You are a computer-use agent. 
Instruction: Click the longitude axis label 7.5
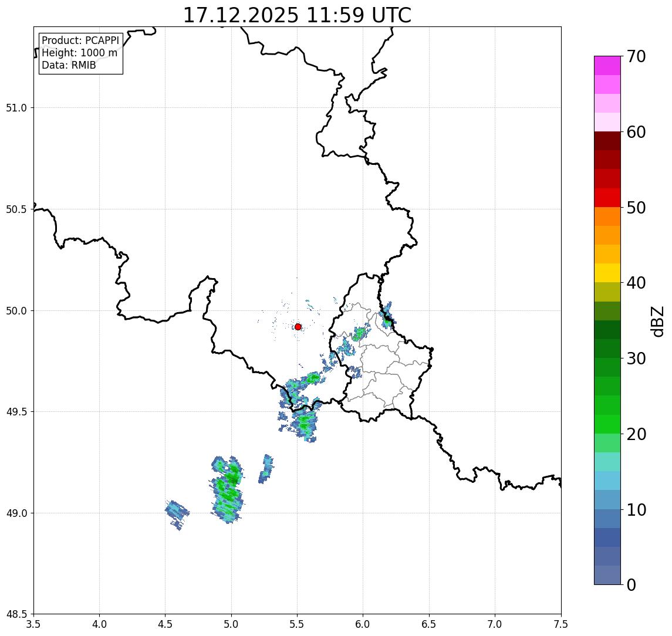point(561,624)
